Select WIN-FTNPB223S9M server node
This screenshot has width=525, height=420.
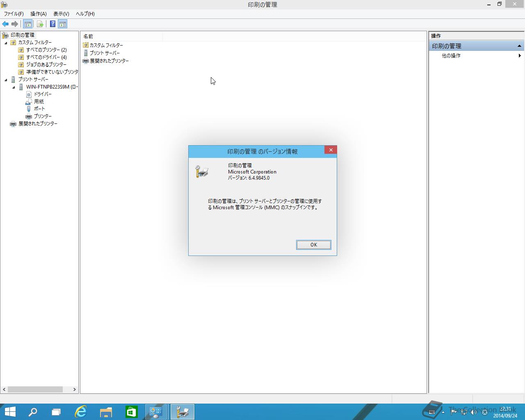coord(52,87)
